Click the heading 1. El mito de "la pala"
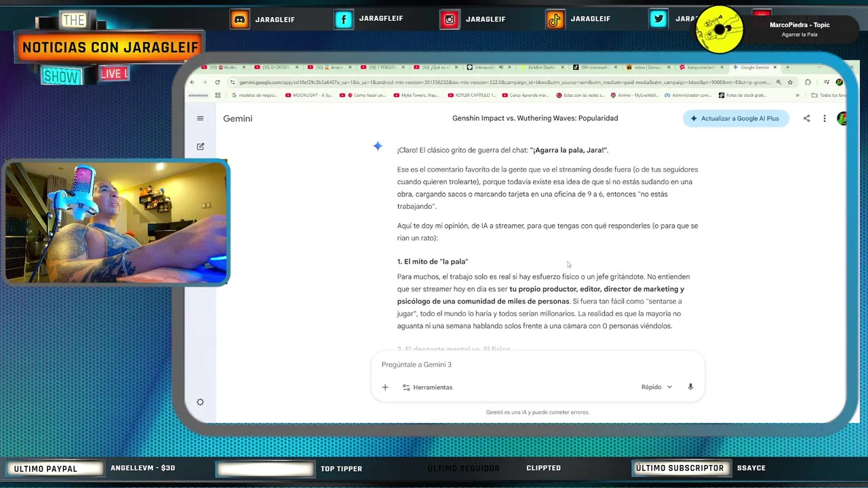 [x=433, y=262]
